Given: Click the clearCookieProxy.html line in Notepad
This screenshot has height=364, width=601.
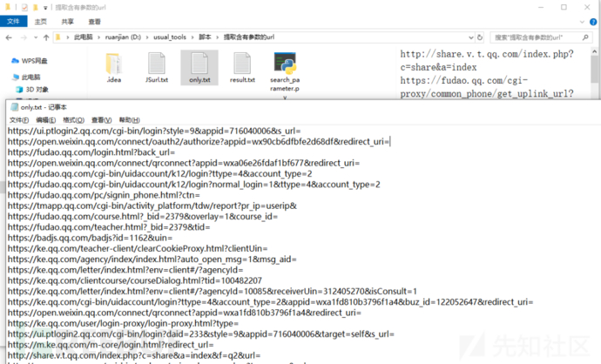Looking at the screenshot, I should 138,248.
